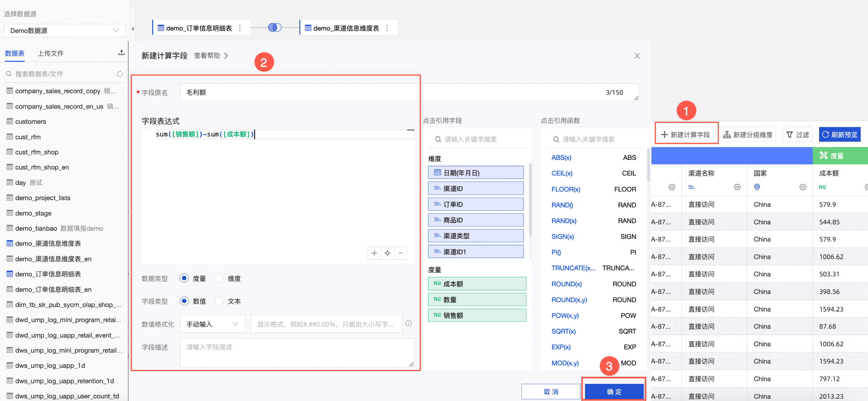Image resolution: width=868 pixels, height=401 pixels.
Task: Insert the 数量 measure field
Action: 477,299
